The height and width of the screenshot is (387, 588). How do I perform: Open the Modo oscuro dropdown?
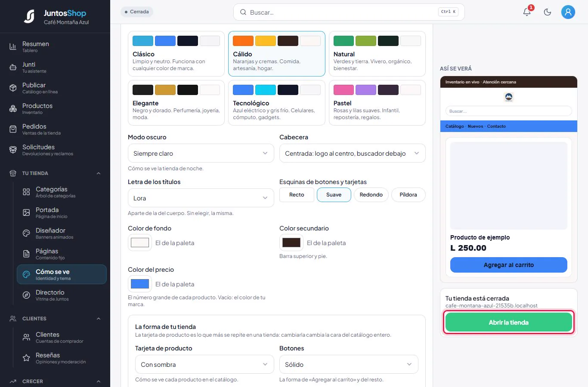point(201,154)
